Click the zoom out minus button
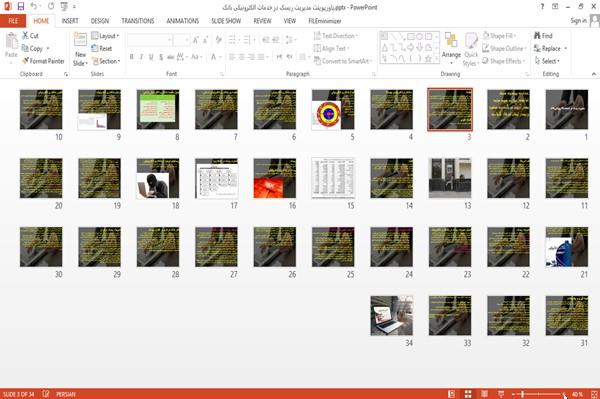Screen dimensions: 600x399 click(514, 394)
